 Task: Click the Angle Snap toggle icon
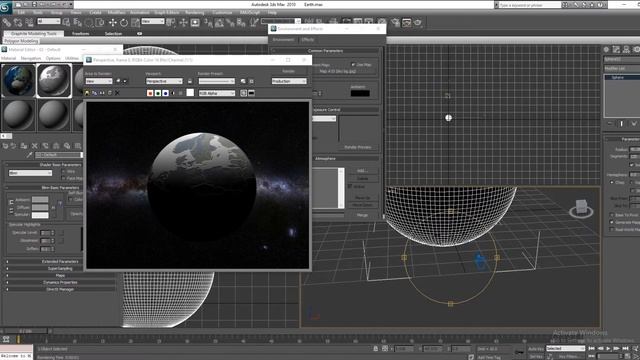[x=219, y=23]
